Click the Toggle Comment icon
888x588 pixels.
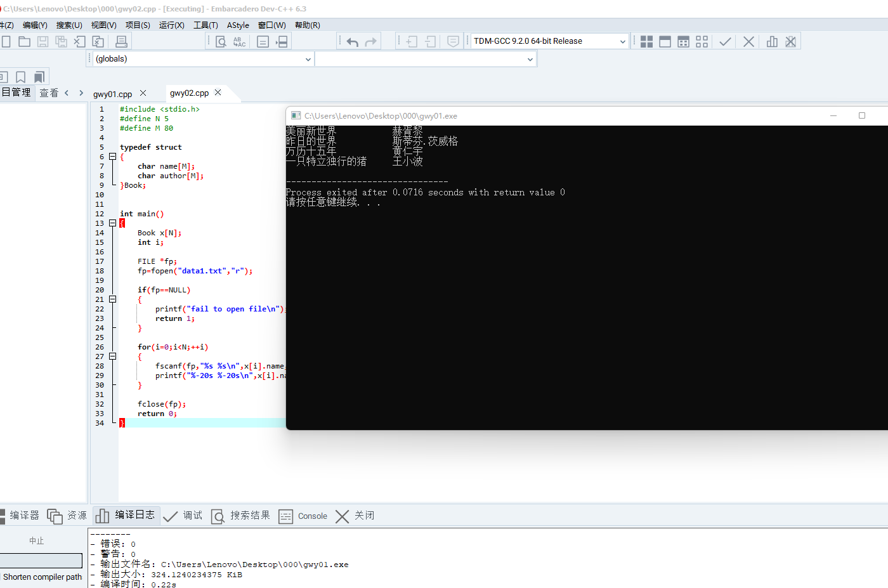[x=453, y=41]
